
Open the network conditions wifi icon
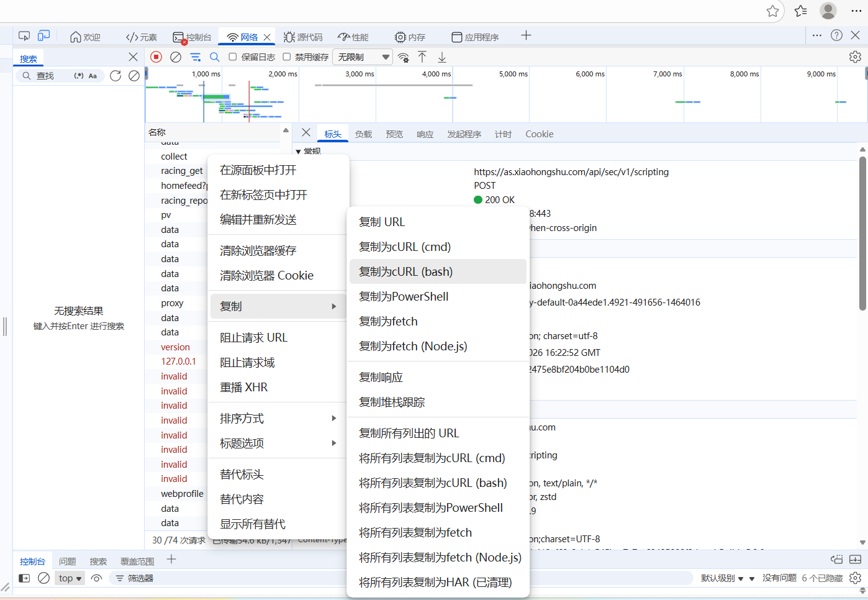pyautogui.click(x=404, y=58)
